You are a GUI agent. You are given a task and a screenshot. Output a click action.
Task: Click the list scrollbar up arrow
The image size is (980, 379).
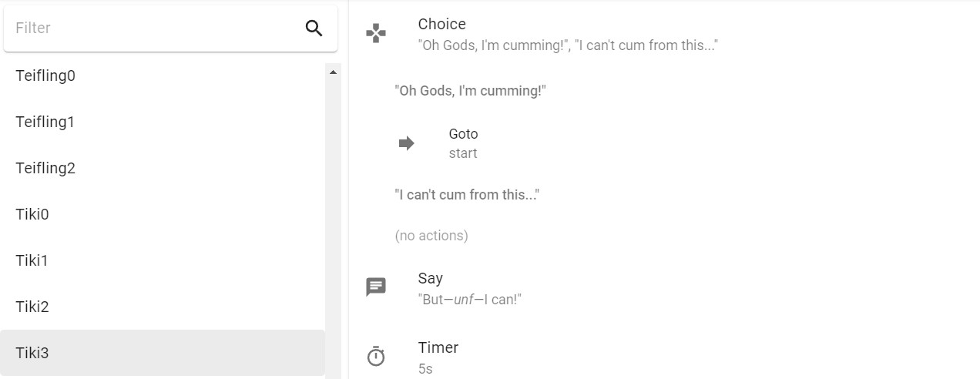click(x=333, y=72)
